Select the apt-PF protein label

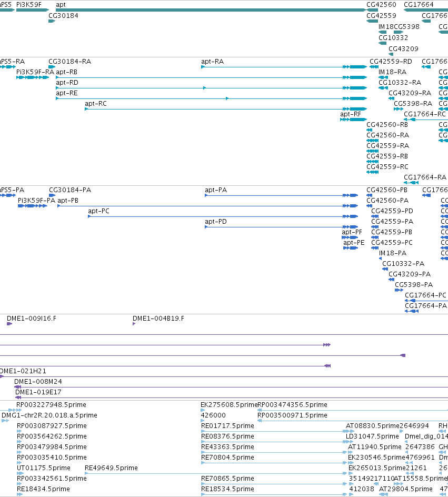pos(352,232)
